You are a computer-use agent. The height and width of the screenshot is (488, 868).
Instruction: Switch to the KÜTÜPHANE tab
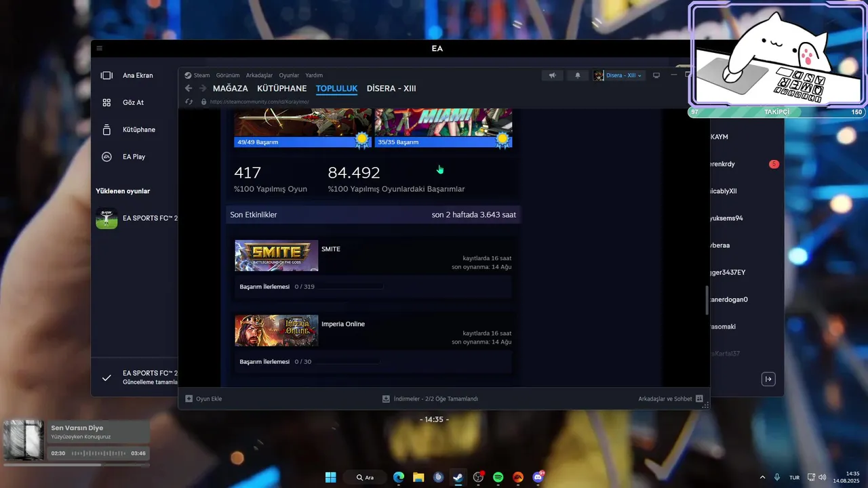tap(282, 89)
